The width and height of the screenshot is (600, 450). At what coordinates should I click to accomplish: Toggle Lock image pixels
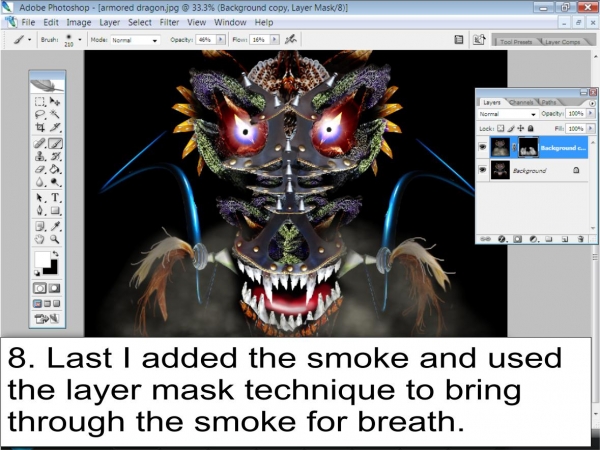[x=511, y=129]
